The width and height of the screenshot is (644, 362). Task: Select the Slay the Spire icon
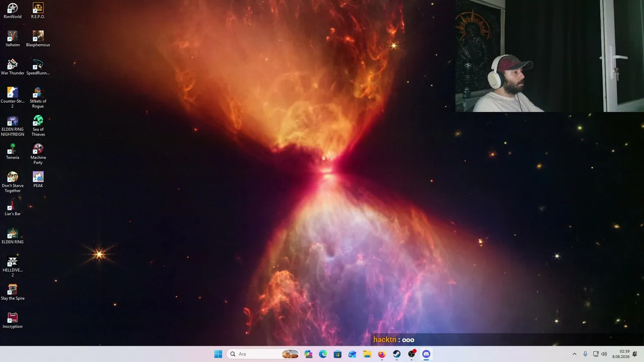point(13,293)
